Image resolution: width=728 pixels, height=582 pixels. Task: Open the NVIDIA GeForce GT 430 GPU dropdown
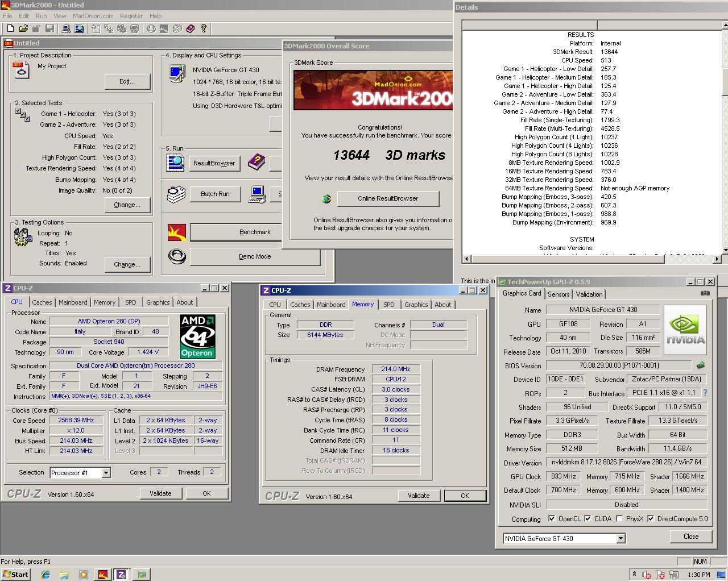(x=621, y=538)
